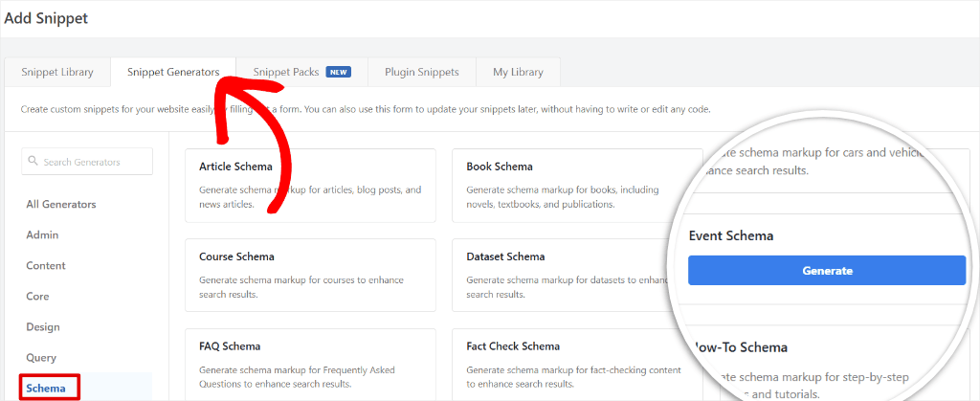Open the Snippet Packs tab
The width and height of the screenshot is (980, 401).
pos(301,72)
